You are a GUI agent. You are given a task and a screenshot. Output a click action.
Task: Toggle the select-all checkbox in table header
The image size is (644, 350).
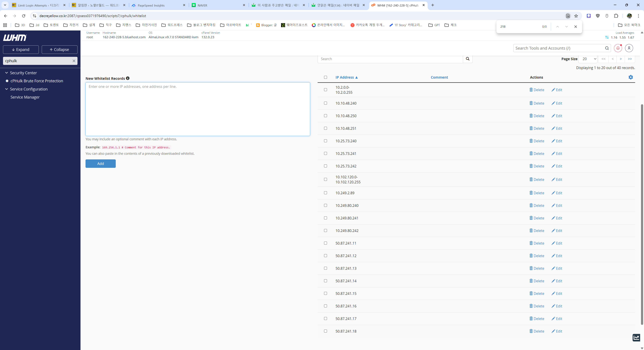click(x=326, y=77)
